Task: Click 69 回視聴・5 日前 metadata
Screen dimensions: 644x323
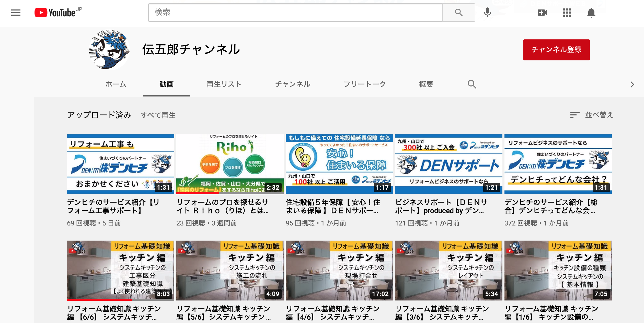Action: (94, 223)
